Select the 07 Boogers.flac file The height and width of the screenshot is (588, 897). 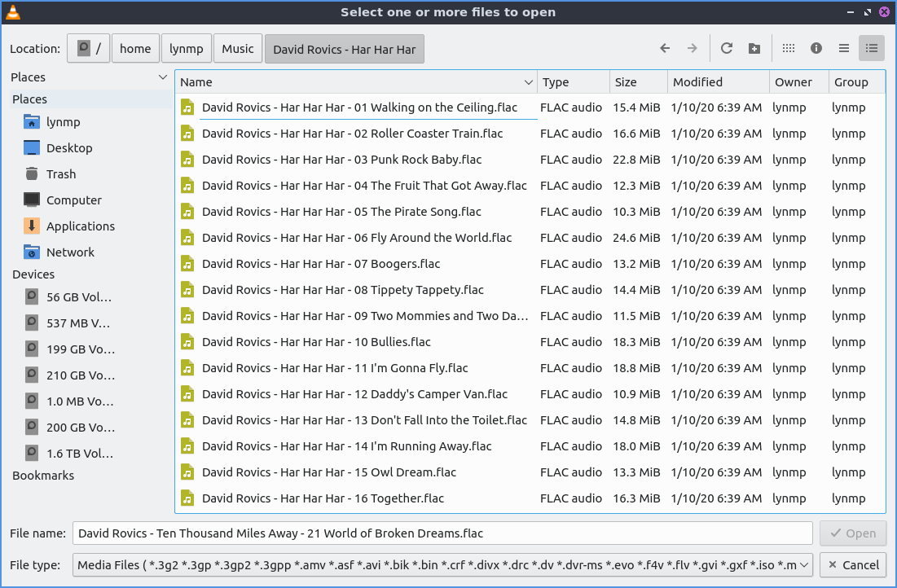click(320, 264)
